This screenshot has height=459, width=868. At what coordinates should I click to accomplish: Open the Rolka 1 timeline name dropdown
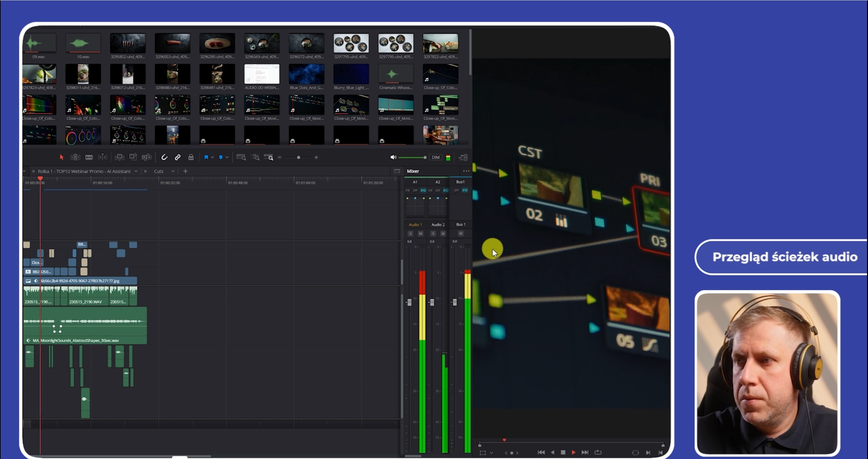click(136, 171)
